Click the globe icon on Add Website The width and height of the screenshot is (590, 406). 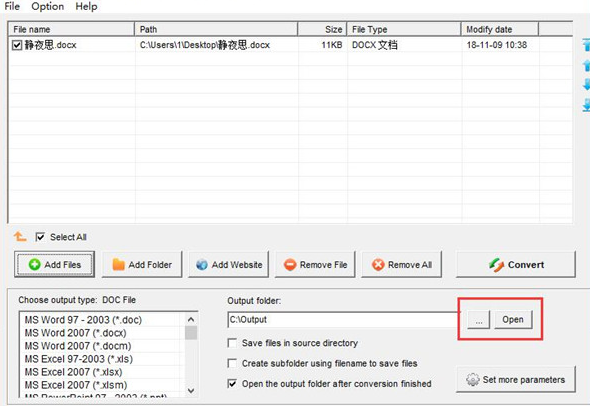click(x=202, y=265)
